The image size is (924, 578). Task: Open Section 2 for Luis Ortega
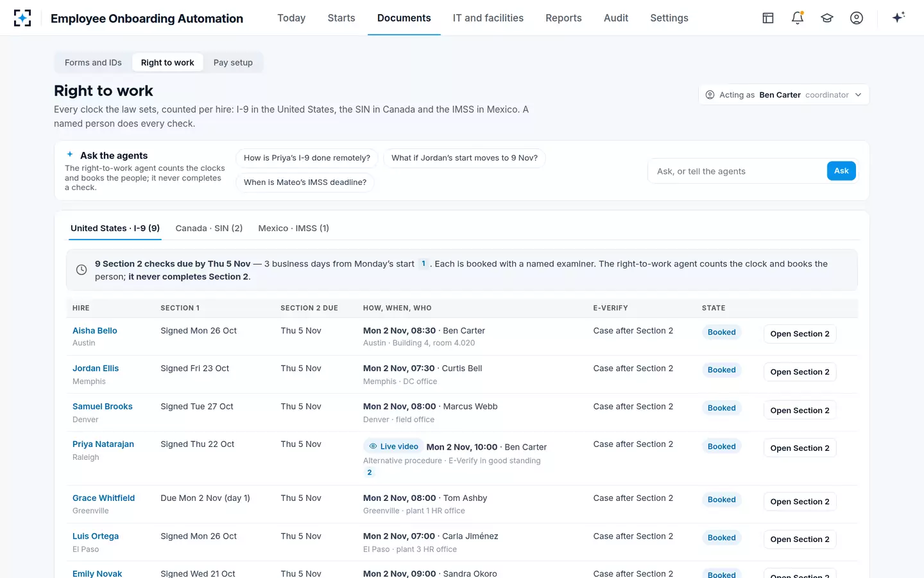(800, 539)
